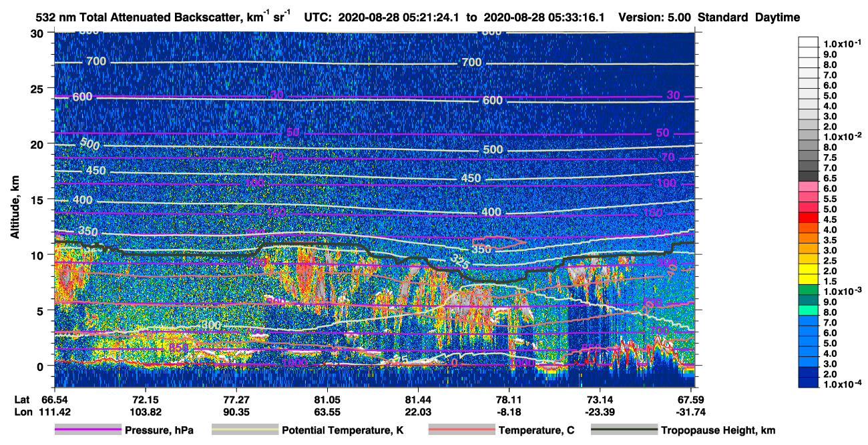Click longitude value -8.18
The width and height of the screenshot is (868, 445).
[508, 411]
